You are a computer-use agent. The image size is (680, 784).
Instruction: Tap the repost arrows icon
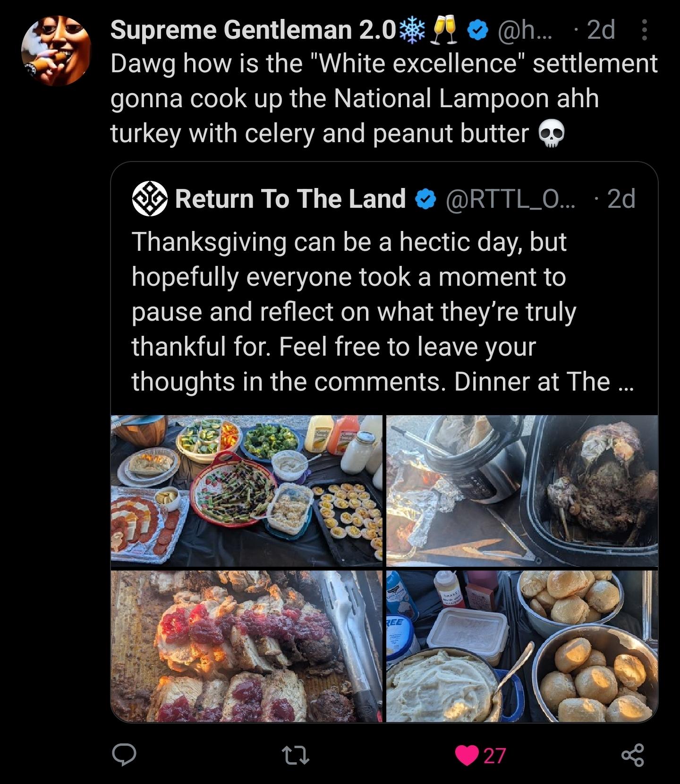[x=296, y=755]
